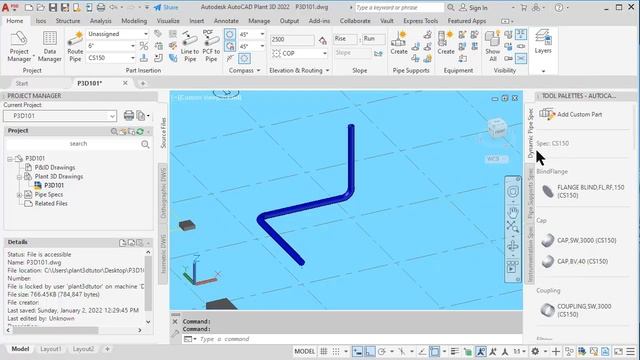Pick the FLANGE BLIND,FL,RF,150 part
Screen dimensions: 640x360
(583, 191)
